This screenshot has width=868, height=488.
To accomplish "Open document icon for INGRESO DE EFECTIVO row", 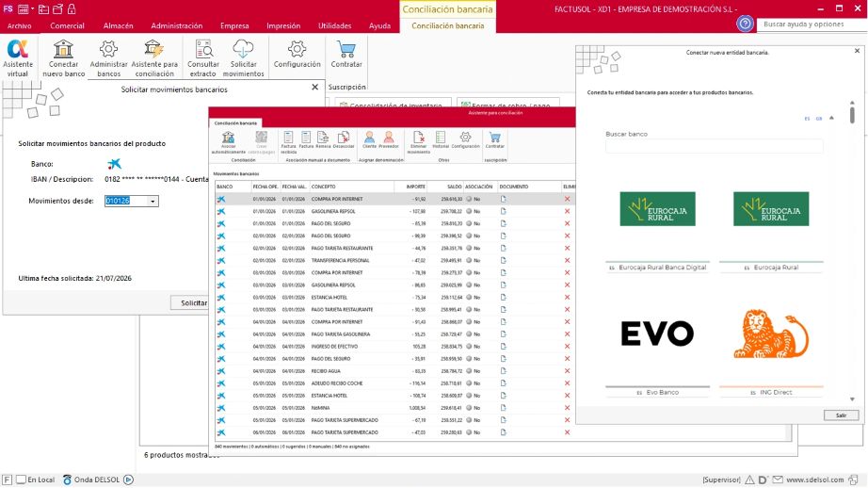I will [504, 346].
